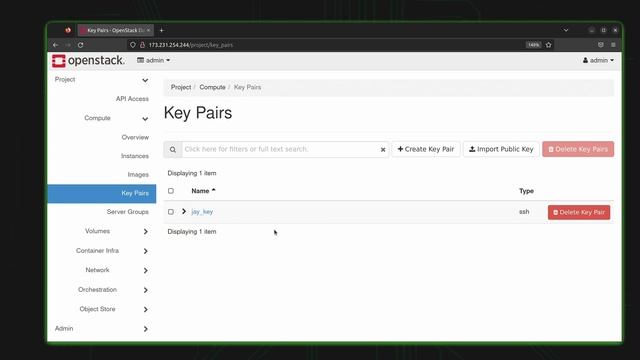Click the shield tracking protection icon
The width and height of the screenshot is (640, 360).
click(x=133, y=45)
